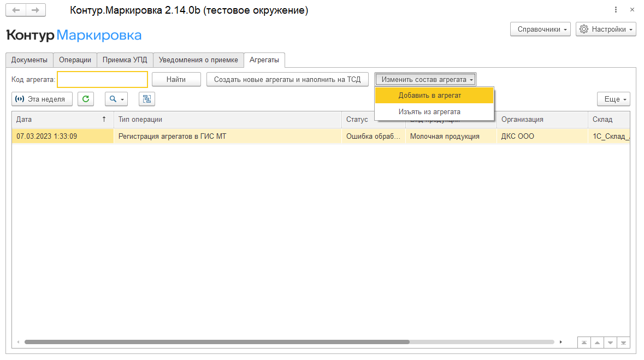
Task: Focus the Код агрегата input field
Action: [x=102, y=79]
